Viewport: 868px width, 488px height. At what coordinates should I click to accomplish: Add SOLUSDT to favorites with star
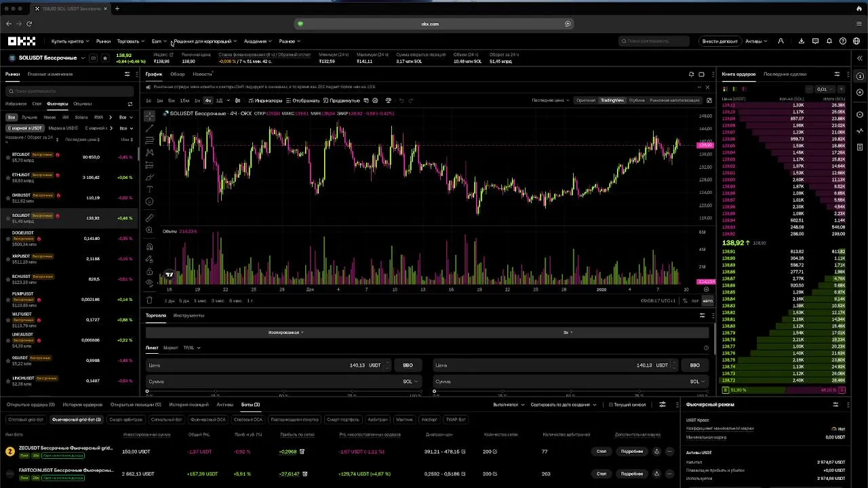[x=105, y=58]
